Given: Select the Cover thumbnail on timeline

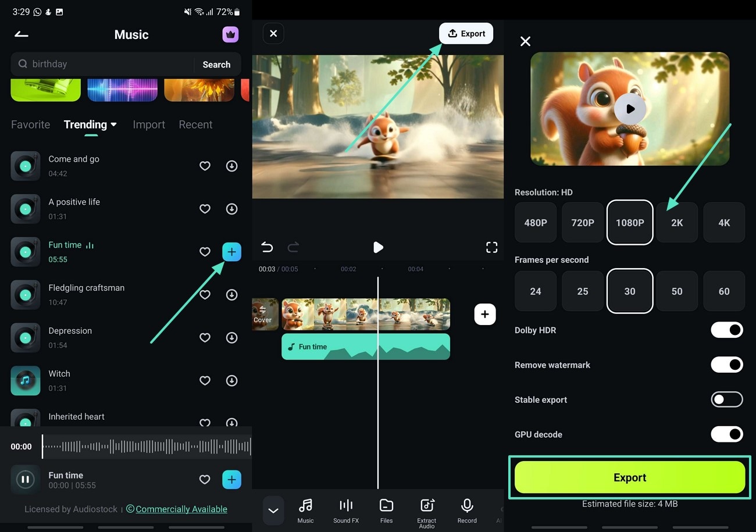Looking at the screenshot, I should pos(265,314).
